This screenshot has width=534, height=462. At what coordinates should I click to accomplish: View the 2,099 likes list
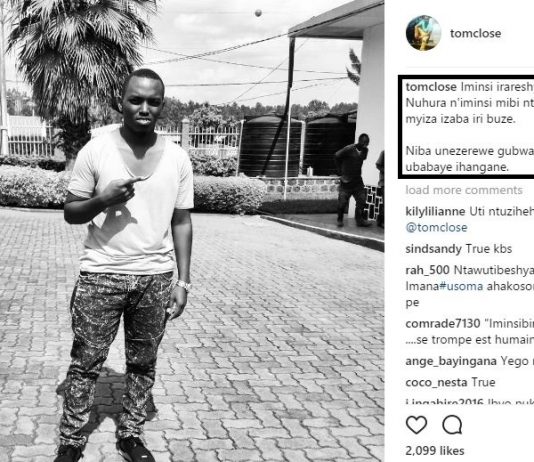435,451
